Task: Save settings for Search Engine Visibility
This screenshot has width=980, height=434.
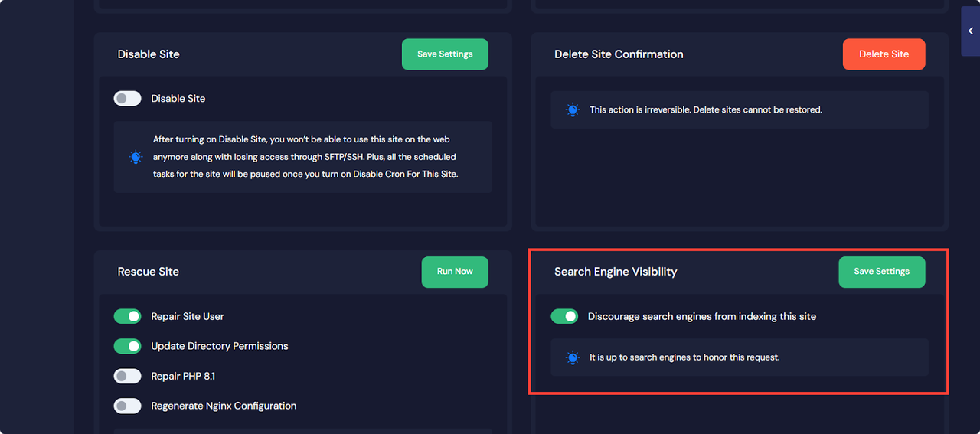Action: (x=881, y=272)
